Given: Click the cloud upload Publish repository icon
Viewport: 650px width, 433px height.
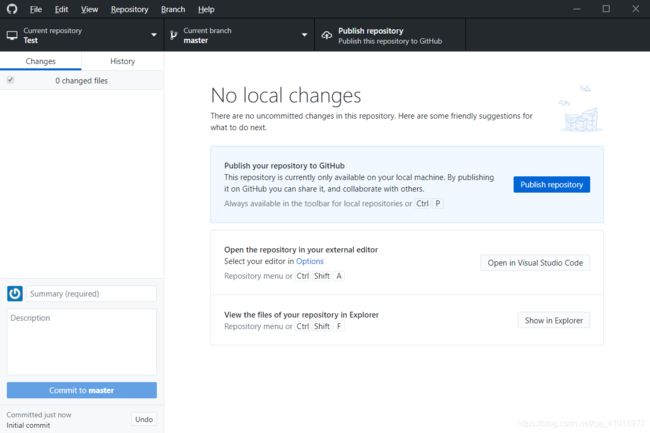Looking at the screenshot, I should pyautogui.click(x=327, y=36).
